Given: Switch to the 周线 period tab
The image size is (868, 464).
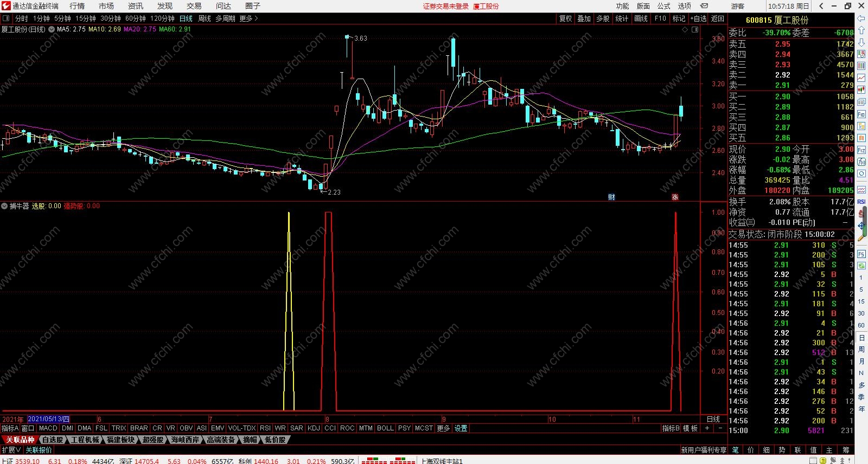Looking at the screenshot, I should coord(205,18).
